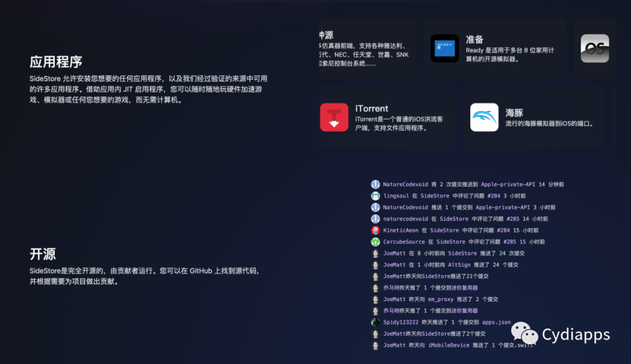The height and width of the screenshot is (364, 631).
Task: Open the iMobileDevice repository link
Action: (x=449, y=345)
